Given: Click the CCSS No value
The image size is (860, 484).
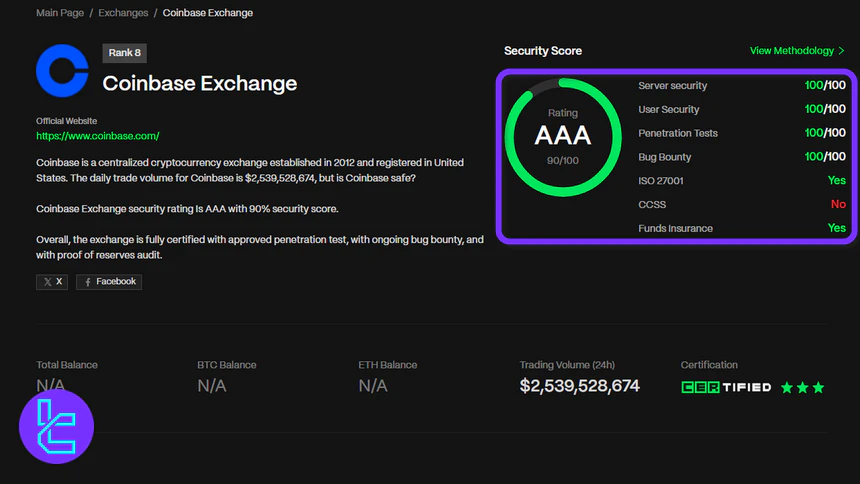Looking at the screenshot, I should (x=838, y=204).
